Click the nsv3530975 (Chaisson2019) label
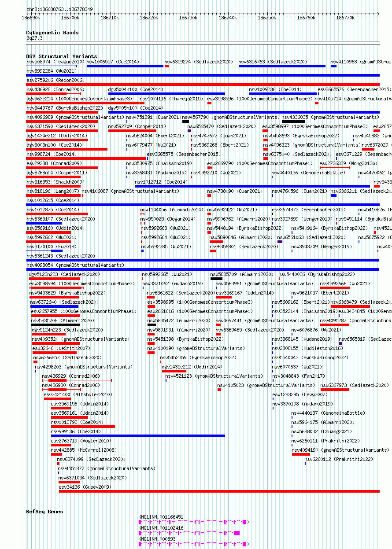 (159, 163)
